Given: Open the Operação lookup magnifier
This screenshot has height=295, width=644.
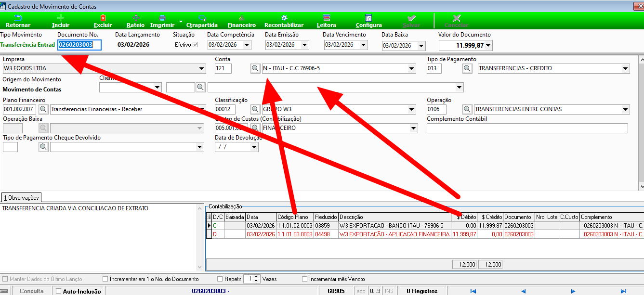Looking at the screenshot, I should (x=467, y=109).
